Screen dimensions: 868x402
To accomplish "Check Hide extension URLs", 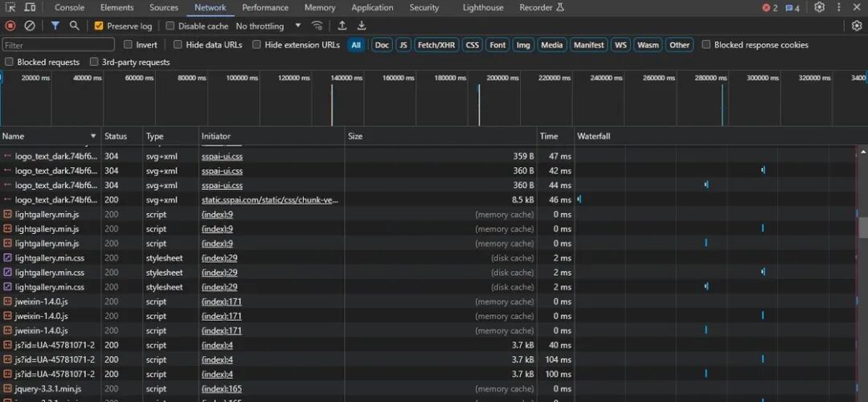I will (256, 45).
